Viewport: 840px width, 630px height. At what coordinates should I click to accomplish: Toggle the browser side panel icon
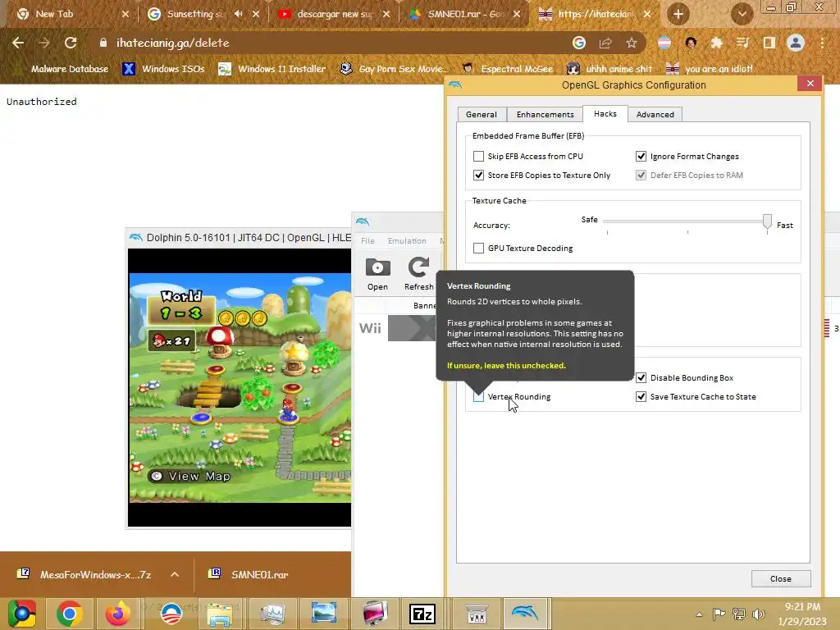tap(769, 43)
